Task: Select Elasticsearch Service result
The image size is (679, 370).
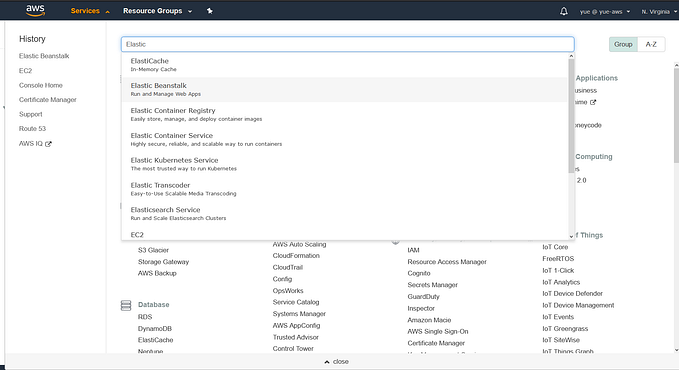Action: (344, 214)
